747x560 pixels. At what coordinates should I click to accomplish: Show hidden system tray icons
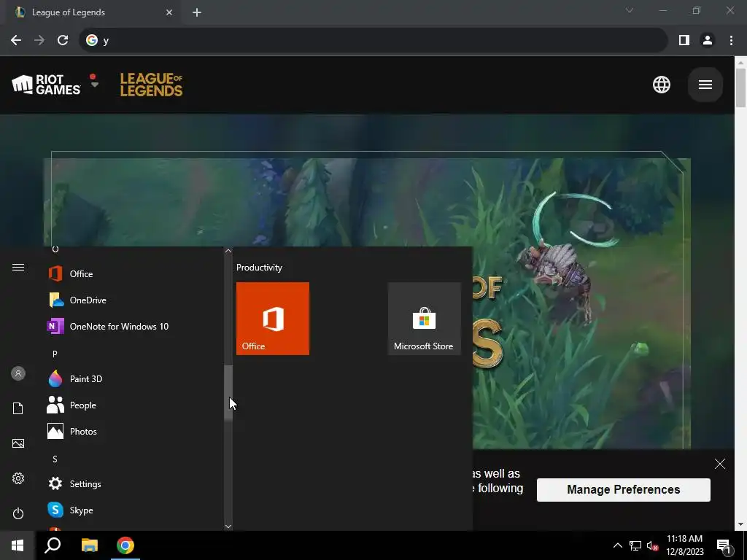[x=617, y=545]
